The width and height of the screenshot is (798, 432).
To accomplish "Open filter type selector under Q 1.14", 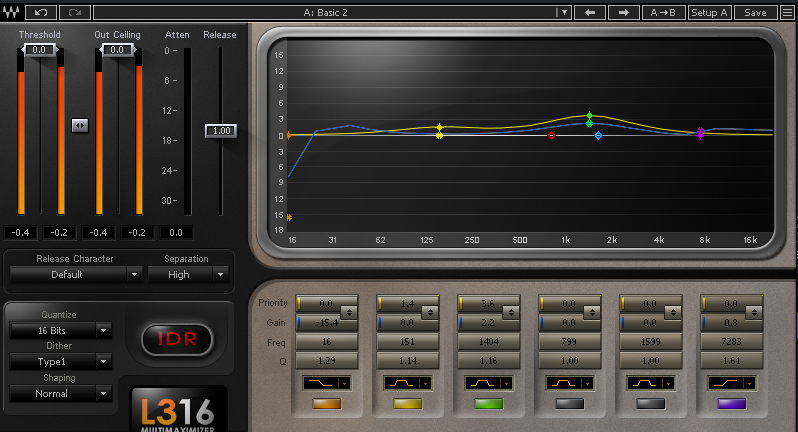I will [408, 383].
